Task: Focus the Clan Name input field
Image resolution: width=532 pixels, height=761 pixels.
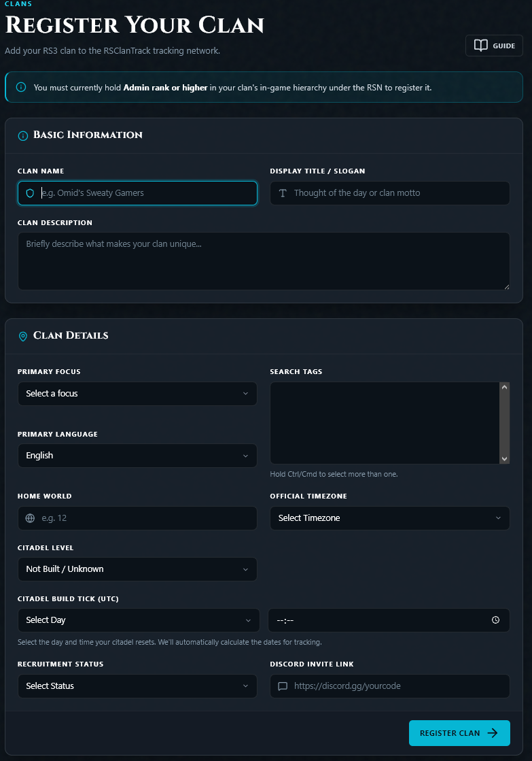Action: click(x=137, y=193)
